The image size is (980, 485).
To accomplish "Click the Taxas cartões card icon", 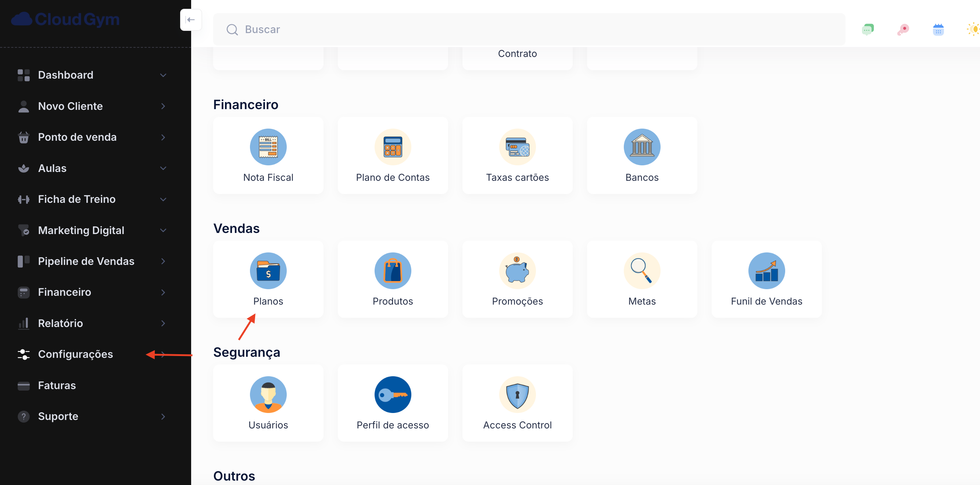I will [517, 147].
